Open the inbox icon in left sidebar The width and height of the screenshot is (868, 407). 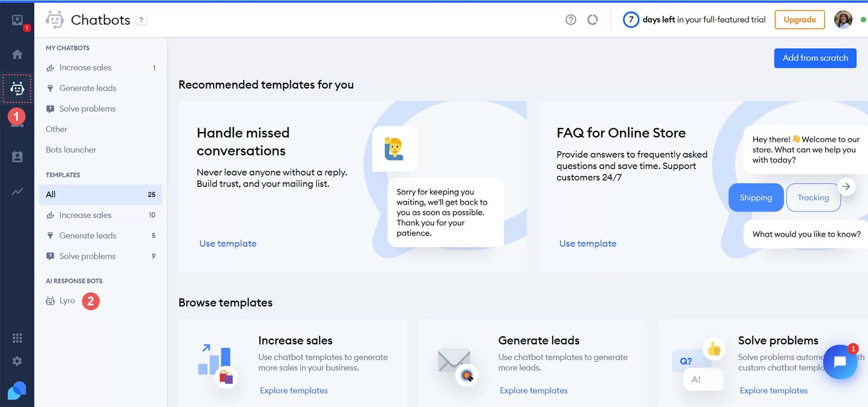[x=17, y=20]
